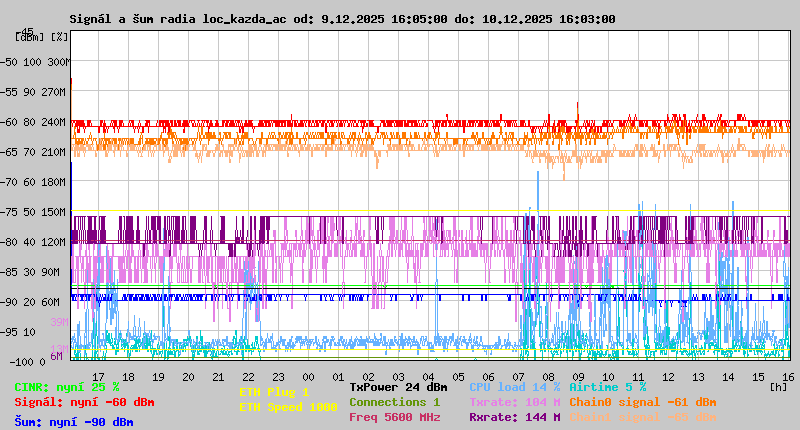Select the ETH Speed 1000 legend label
Screen dimensions: 800x430
click(287, 407)
